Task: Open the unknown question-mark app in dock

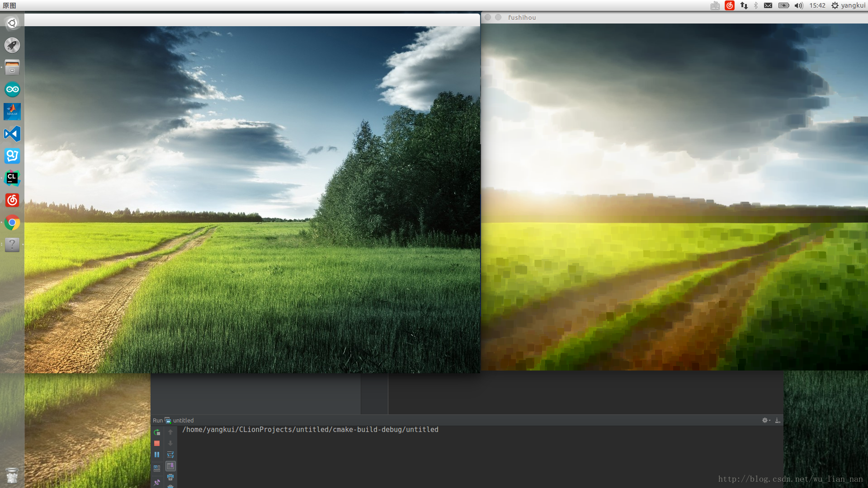Action: point(12,244)
